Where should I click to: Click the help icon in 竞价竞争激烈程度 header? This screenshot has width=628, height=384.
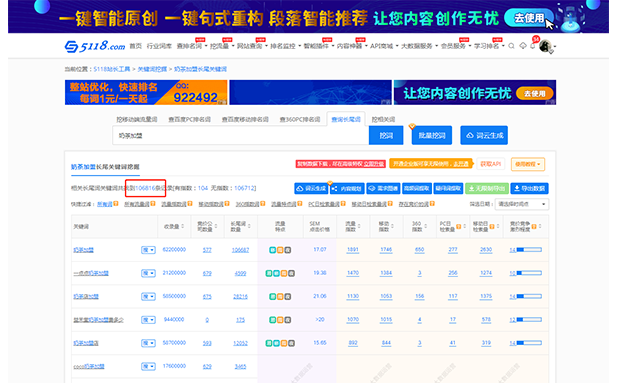[x=534, y=227]
